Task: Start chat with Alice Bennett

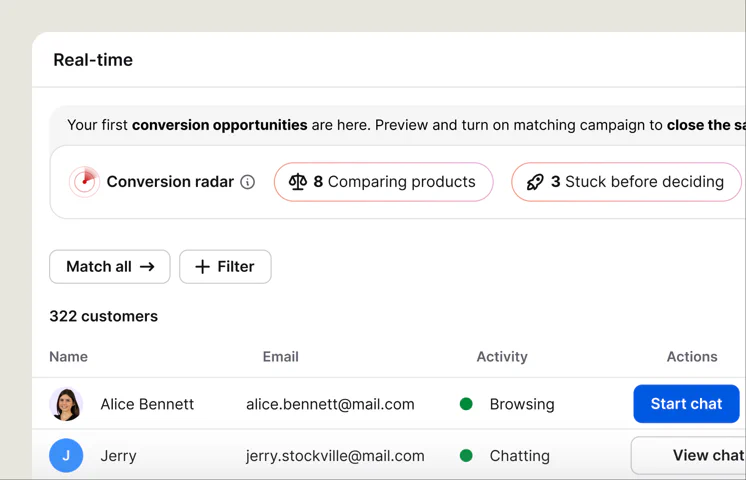Action: (686, 404)
